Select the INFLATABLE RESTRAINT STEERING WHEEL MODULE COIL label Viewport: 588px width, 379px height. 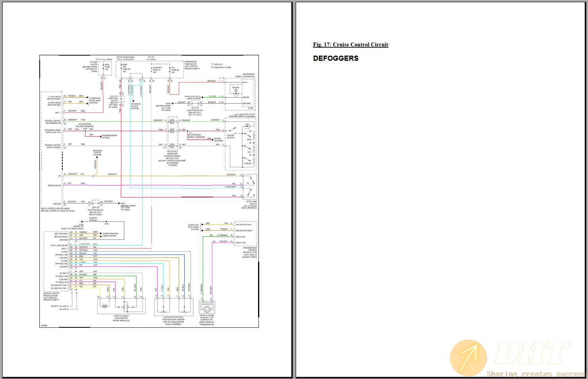[x=172, y=154]
